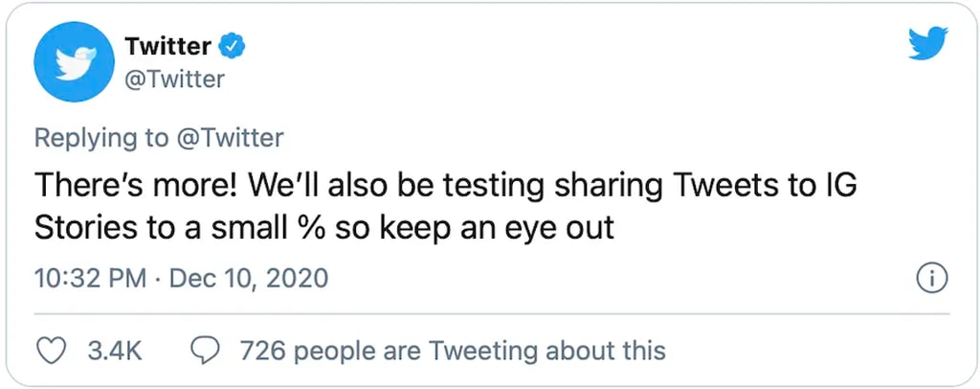
Task: Click the bold "Twitter" display name
Action: tap(167, 44)
